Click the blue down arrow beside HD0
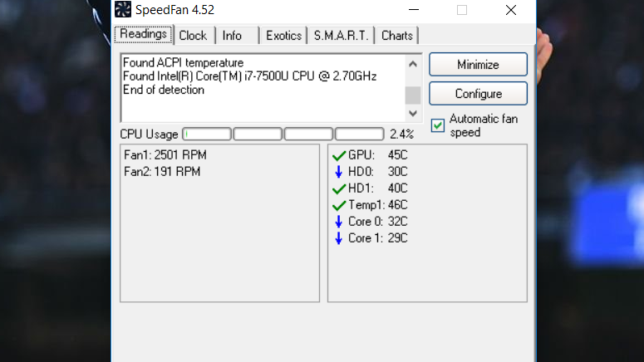 pyautogui.click(x=338, y=172)
